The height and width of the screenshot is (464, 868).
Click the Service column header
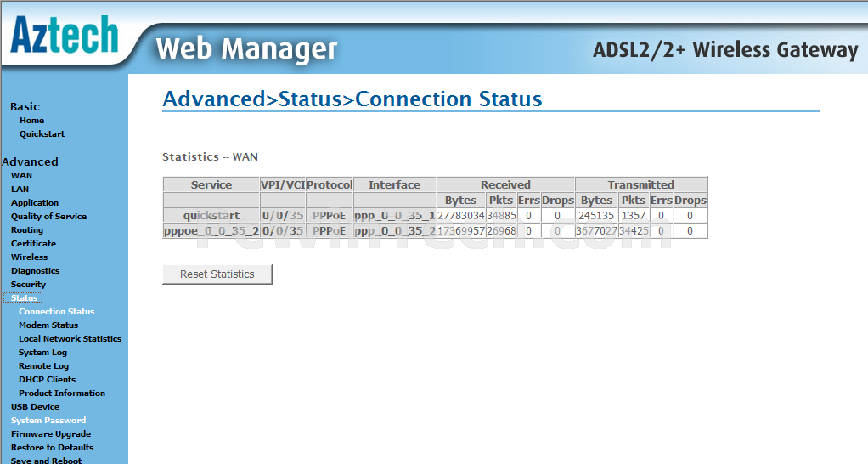[211, 184]
